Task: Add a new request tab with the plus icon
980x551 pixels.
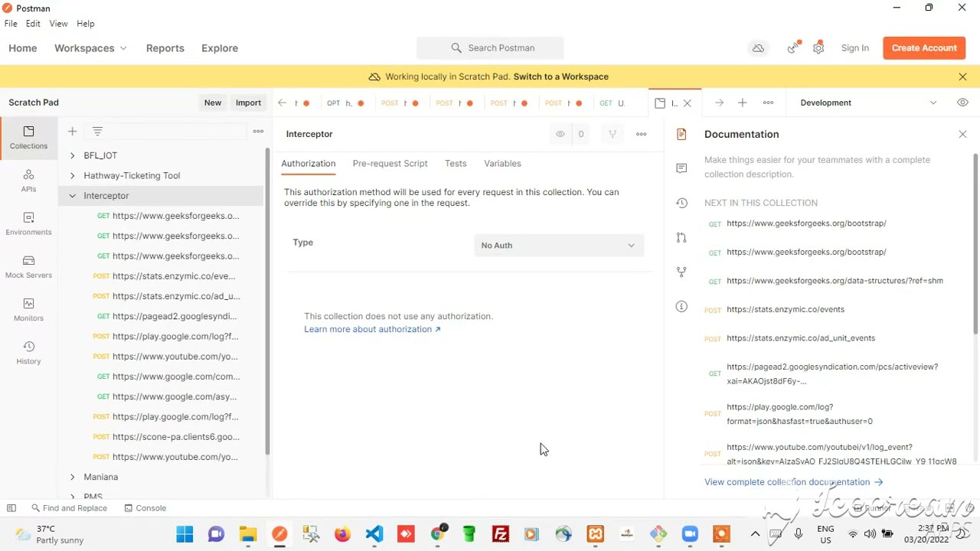Action: (x=742, y=103)
